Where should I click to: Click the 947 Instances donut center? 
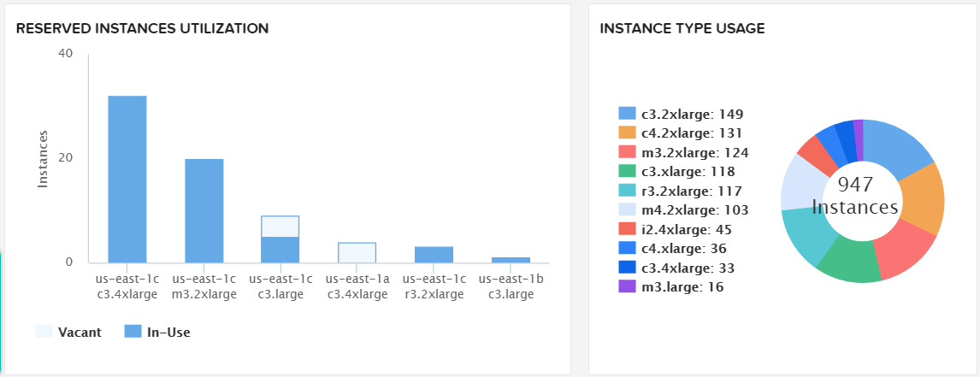coord(855,197)
